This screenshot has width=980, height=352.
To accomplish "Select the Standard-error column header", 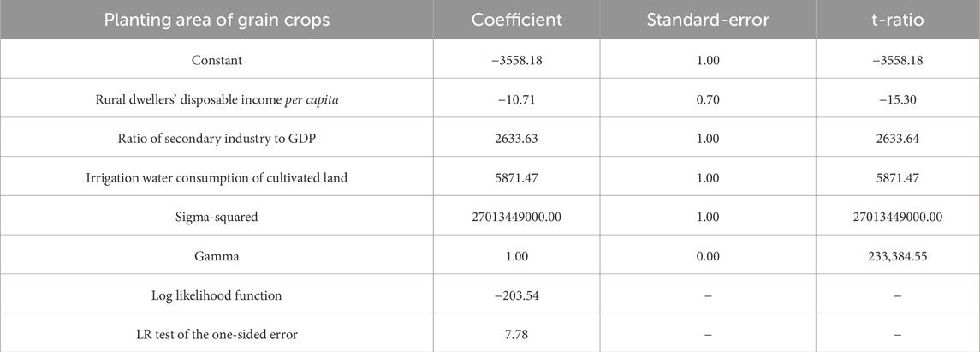I will [x=708, y=20].
